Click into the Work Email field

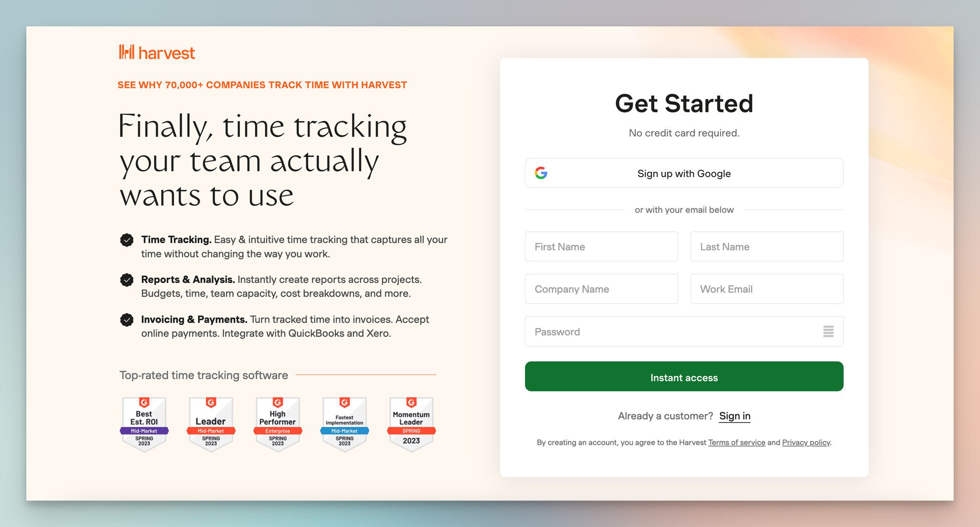click(767, 289)
